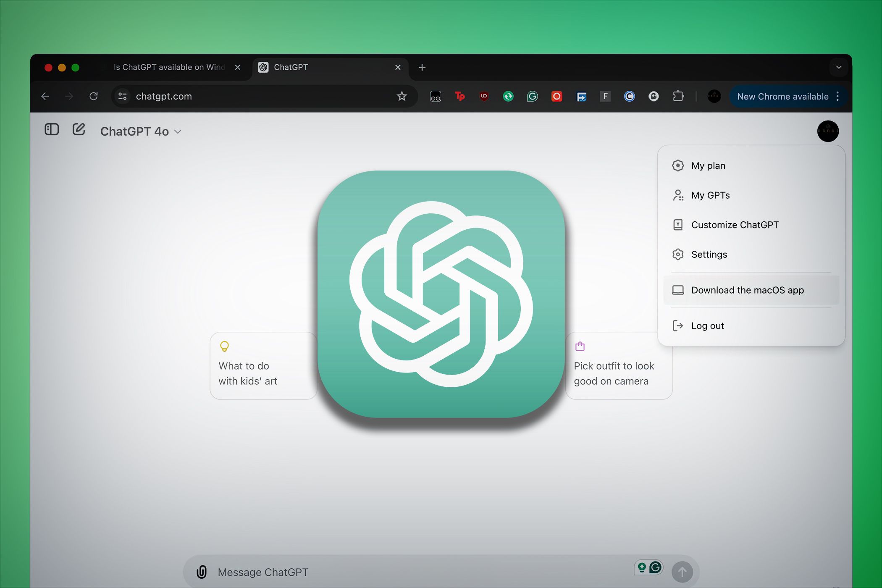Switch to the Is ChatGPT available tab
This screenshot has width=882, height=588.
tap(167, 67)
